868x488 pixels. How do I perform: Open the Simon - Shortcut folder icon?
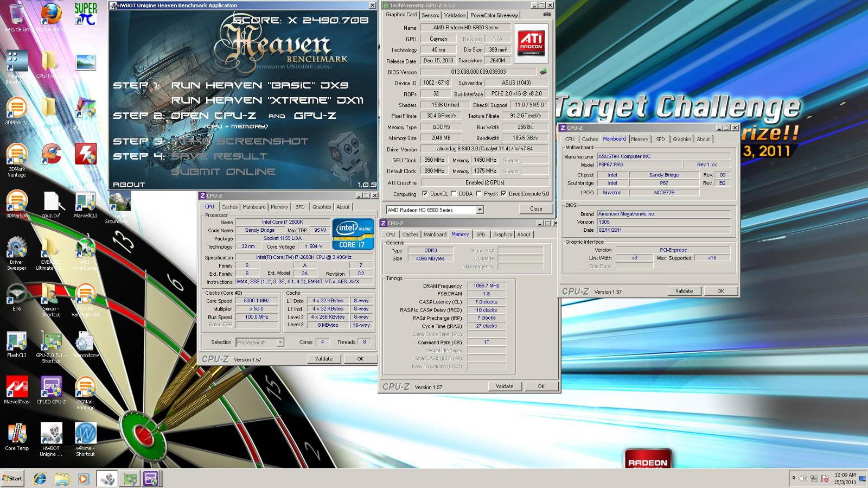point(51,300)
